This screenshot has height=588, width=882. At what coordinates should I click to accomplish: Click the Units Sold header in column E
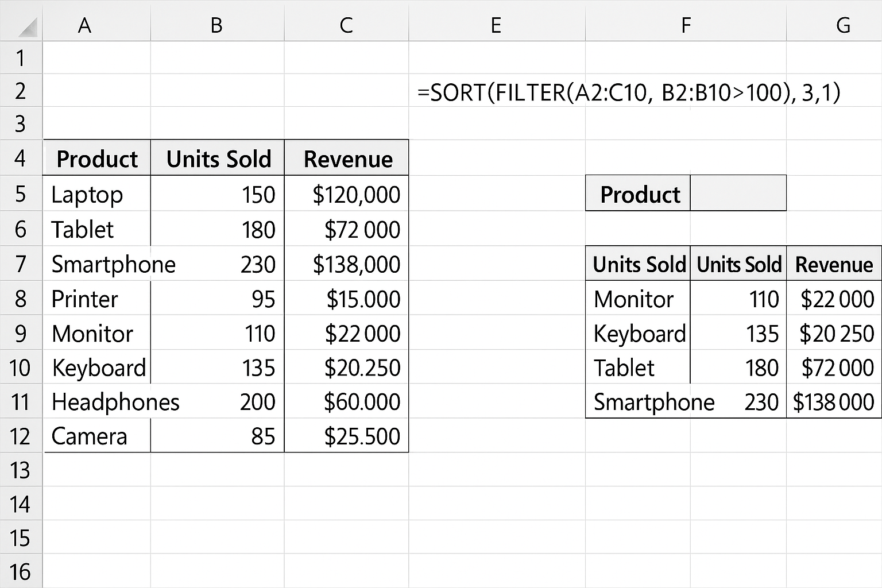[x=638, y=264]
